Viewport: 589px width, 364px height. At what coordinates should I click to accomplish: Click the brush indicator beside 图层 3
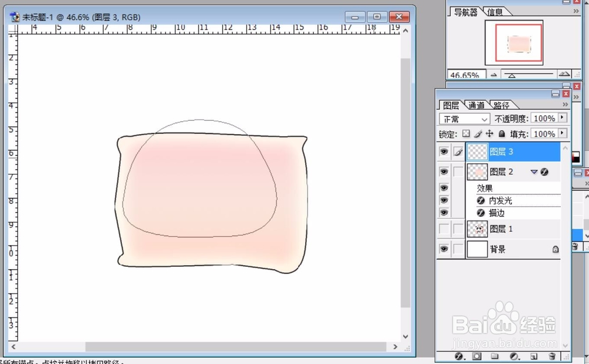click(x=458, y=152)
